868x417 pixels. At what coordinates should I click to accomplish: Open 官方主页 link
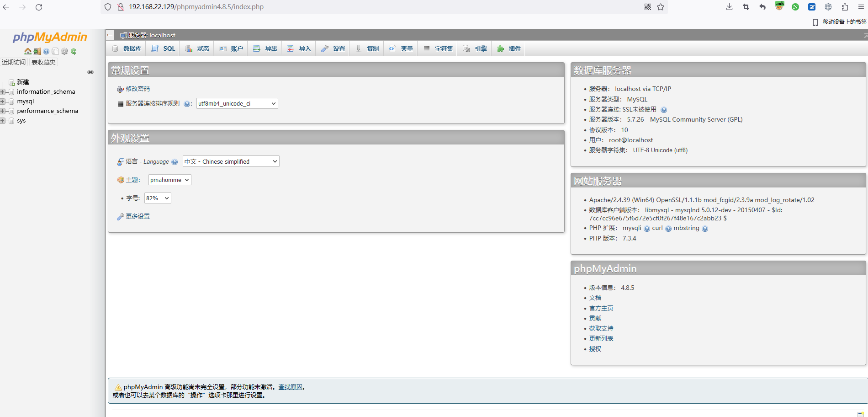coord(601,308)
